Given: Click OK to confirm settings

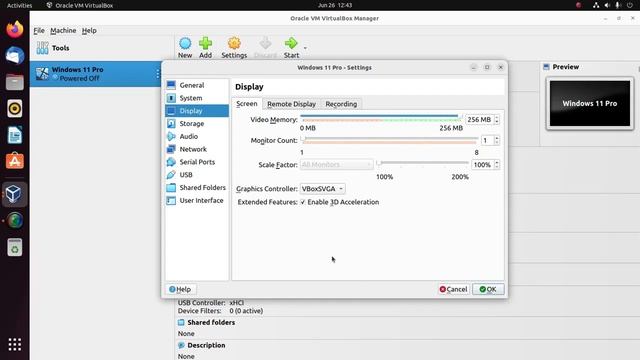Looking at the screenshot, I should tap(488, 289).
